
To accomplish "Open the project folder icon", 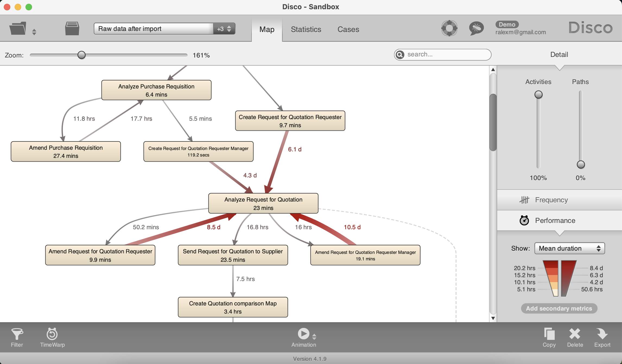I will tap(18, 28).
